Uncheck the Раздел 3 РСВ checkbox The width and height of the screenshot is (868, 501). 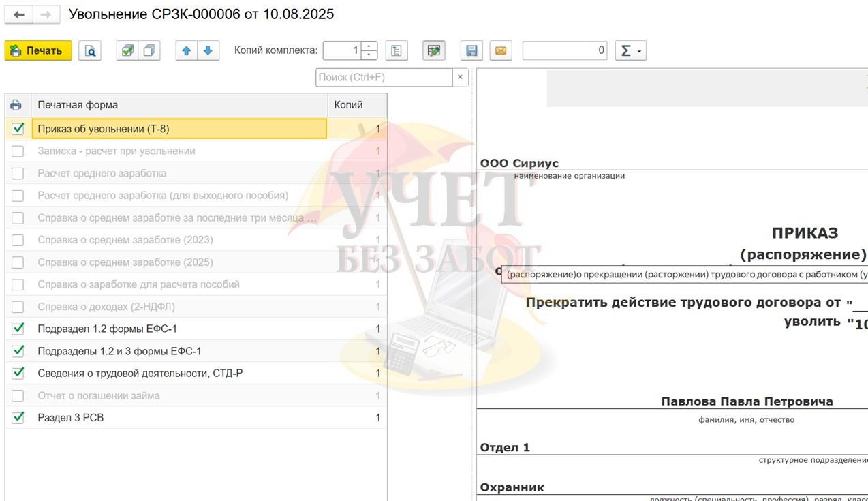coord(18,417)
